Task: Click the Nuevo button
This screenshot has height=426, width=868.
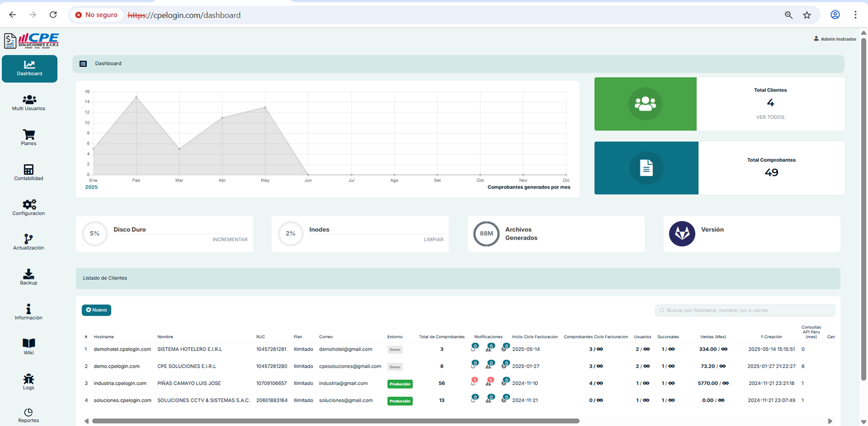Action: 97,310
